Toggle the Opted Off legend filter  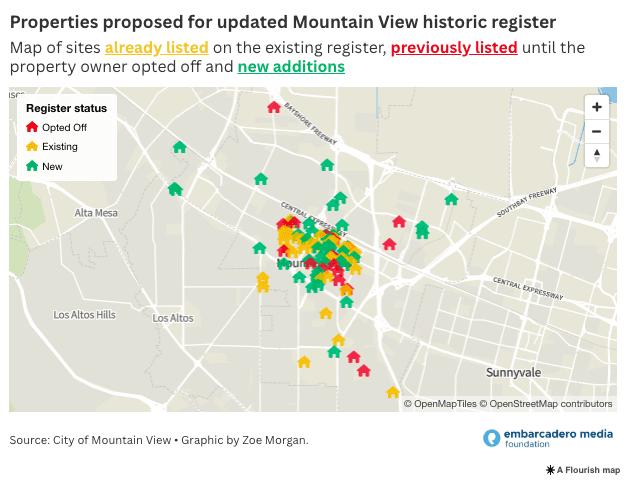[56, 127]
